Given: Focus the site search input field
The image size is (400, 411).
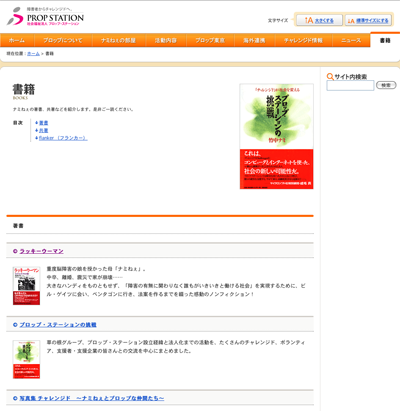Looking at the screenshot, I should 350,85.
